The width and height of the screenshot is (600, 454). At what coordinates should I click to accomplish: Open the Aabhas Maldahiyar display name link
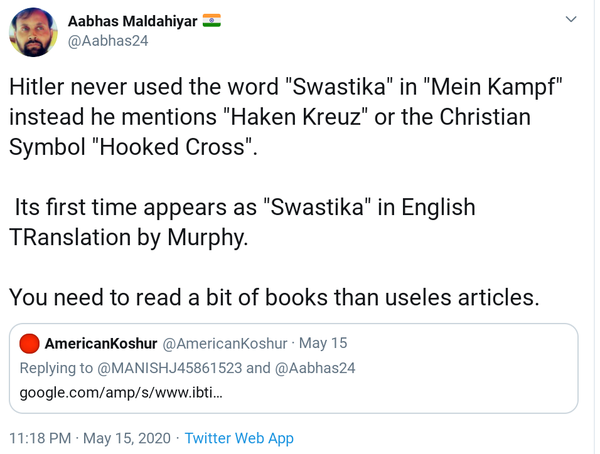click(x=132, y=21)
